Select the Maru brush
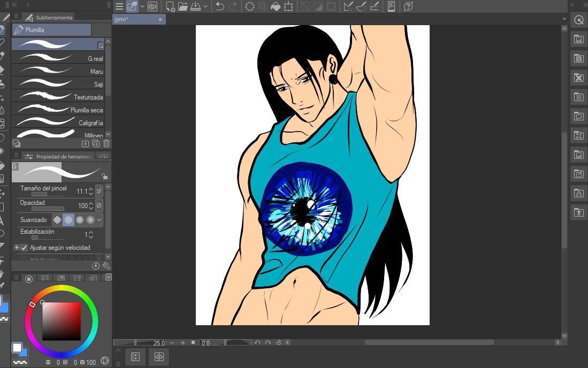This screenshot has height=368, width=588. pyautogui.click(x=58, y=71)
